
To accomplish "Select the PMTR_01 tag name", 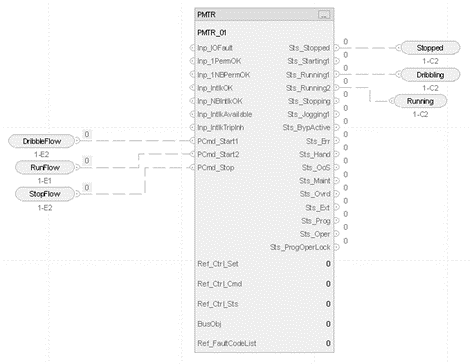I will coord(212,33).
